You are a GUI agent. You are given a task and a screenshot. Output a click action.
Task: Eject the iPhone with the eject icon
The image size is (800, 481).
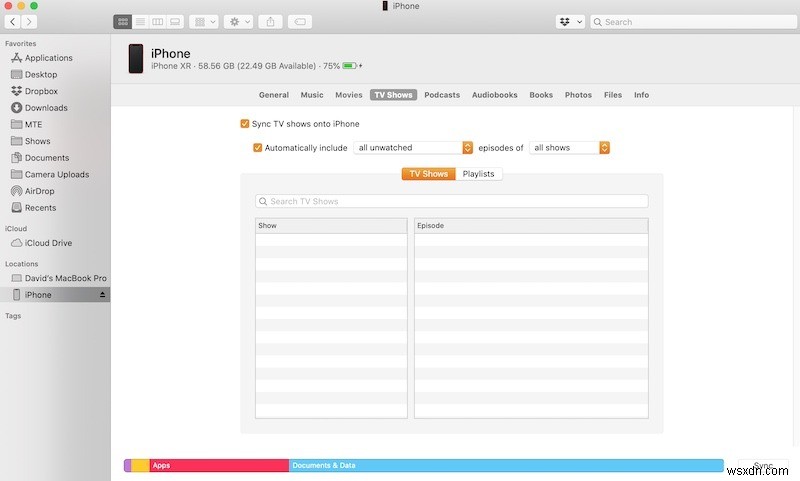point(103,295)
